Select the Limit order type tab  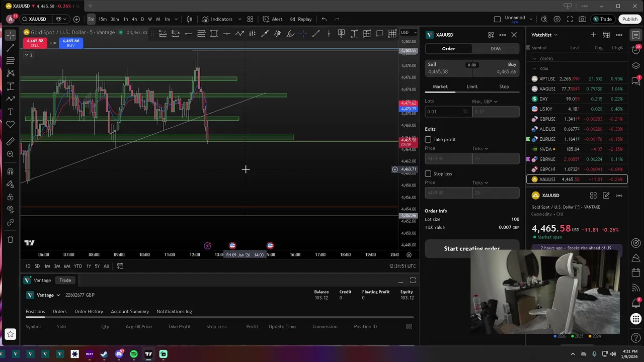(x=472, y=86)
